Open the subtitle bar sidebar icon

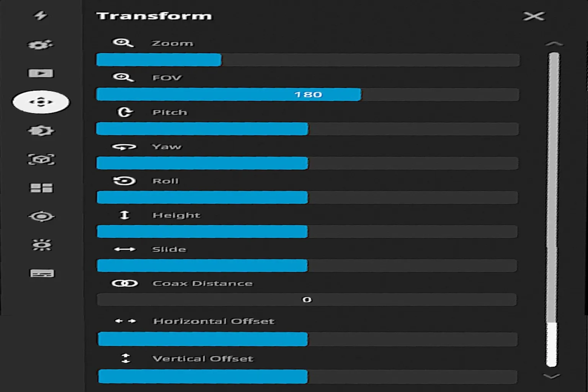[42, 273]
